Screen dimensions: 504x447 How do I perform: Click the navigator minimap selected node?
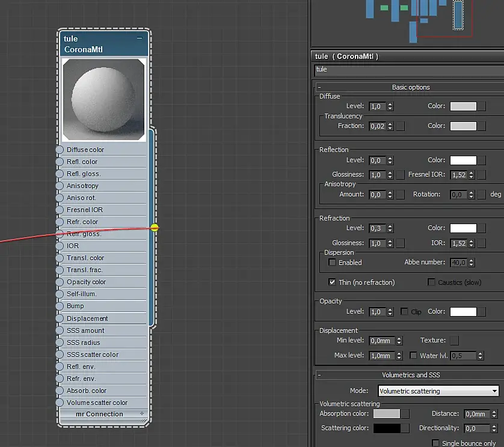point(458,15)
